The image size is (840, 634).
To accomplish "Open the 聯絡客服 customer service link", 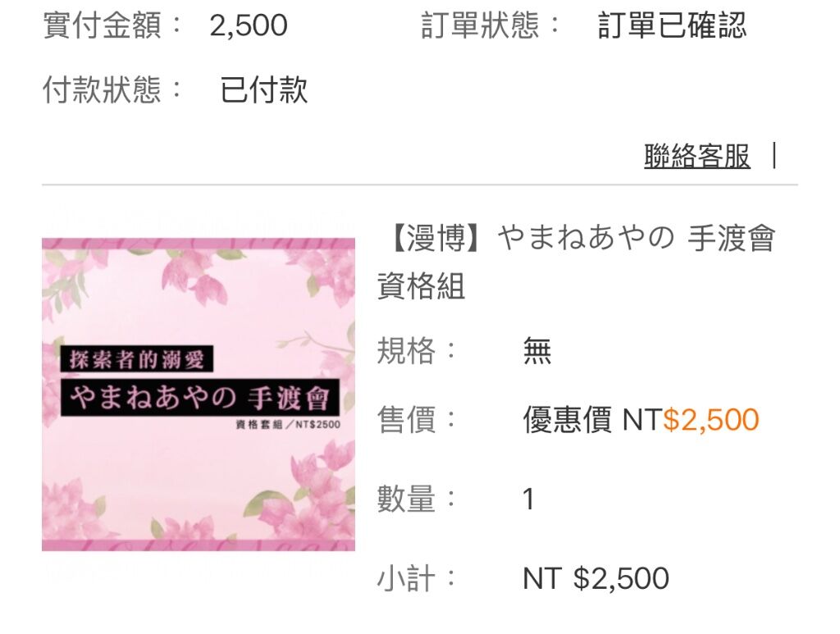I will [x=696, y=157].
